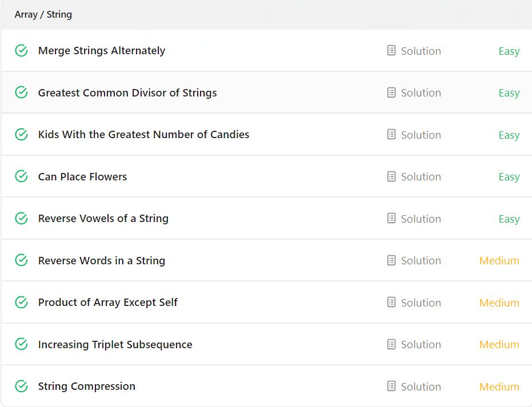View Solution link for Reverse Vowels of a String
The image size is (532, 407).
(421, 219)
